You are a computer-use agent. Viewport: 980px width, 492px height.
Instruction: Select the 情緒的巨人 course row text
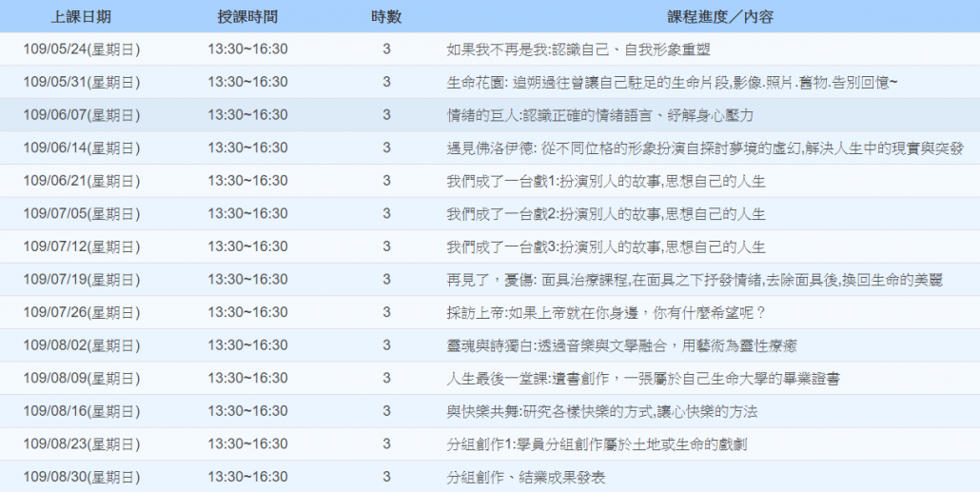point(599,115)
